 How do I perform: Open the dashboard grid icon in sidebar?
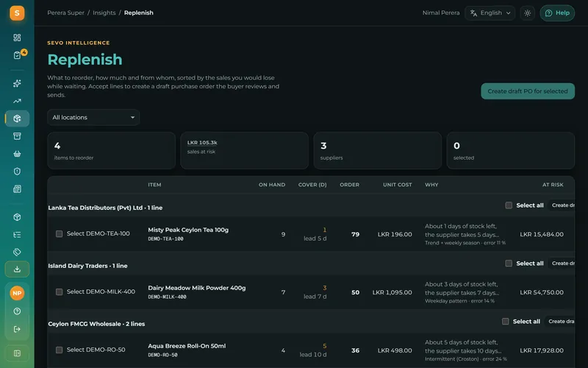click(17, 38)
